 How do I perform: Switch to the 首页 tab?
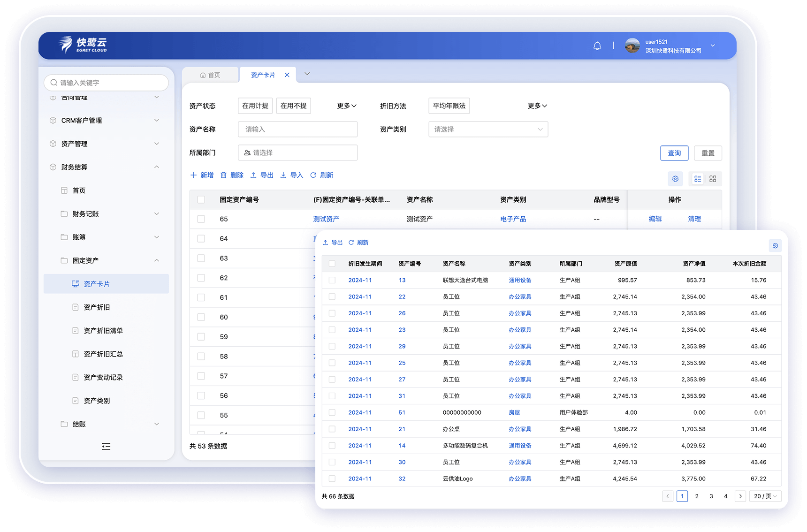click(x=210, y=75)
